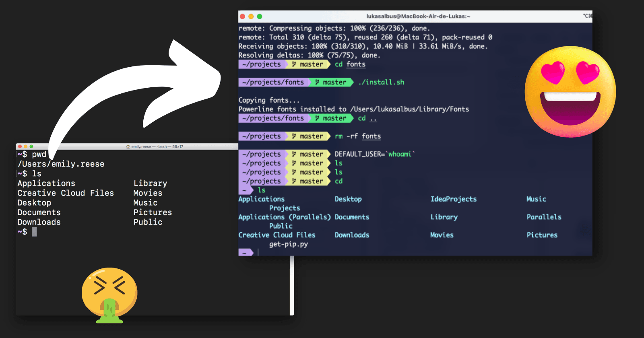Click the pwd command in bash terminal
This screenshot has height=338, width=644.
pyautogui.click(x=39, y=155)
